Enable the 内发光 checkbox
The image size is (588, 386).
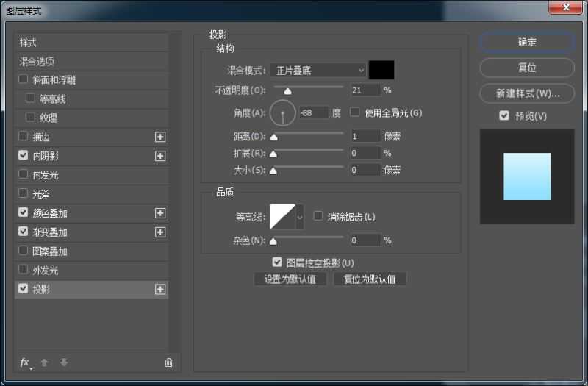click(x=24, y=174)
